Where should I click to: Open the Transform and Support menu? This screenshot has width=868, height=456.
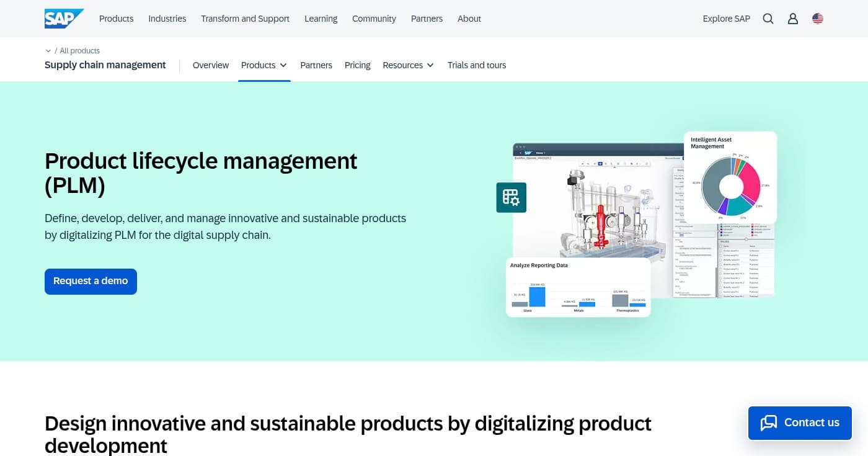tap(245, 19)
